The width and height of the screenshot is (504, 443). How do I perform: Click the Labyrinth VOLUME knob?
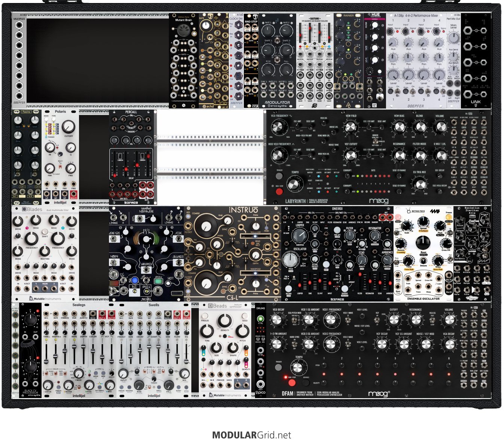point(440,127)
